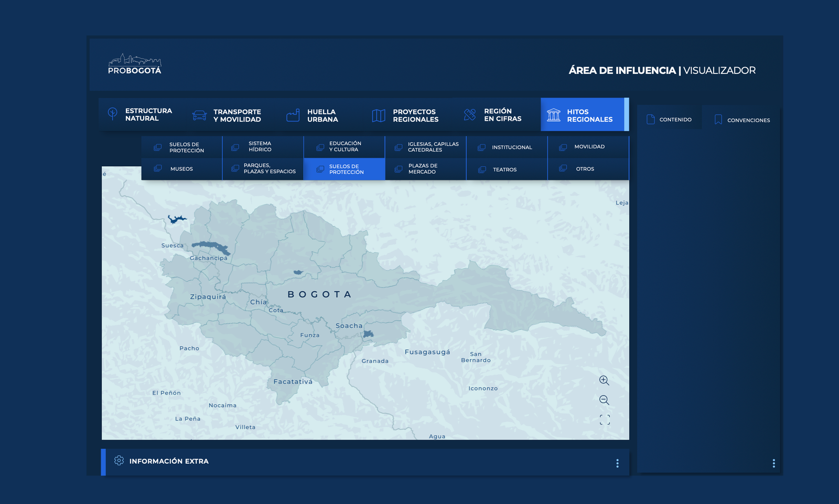
Task: Toggle the Educación y Cultura layer
Action: pyautogui.click(x=344, y=147)
